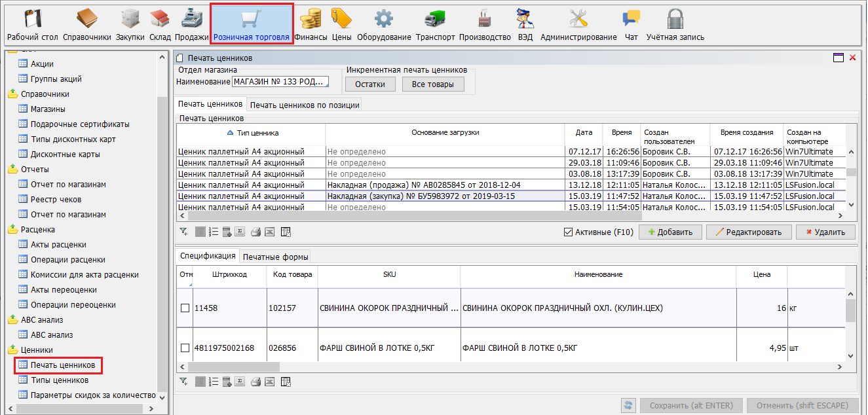868x415 pixels.
Task: Collapse the Ценники folder in sidebar tree
Action: pyautogui.click(x=12, y=350)
